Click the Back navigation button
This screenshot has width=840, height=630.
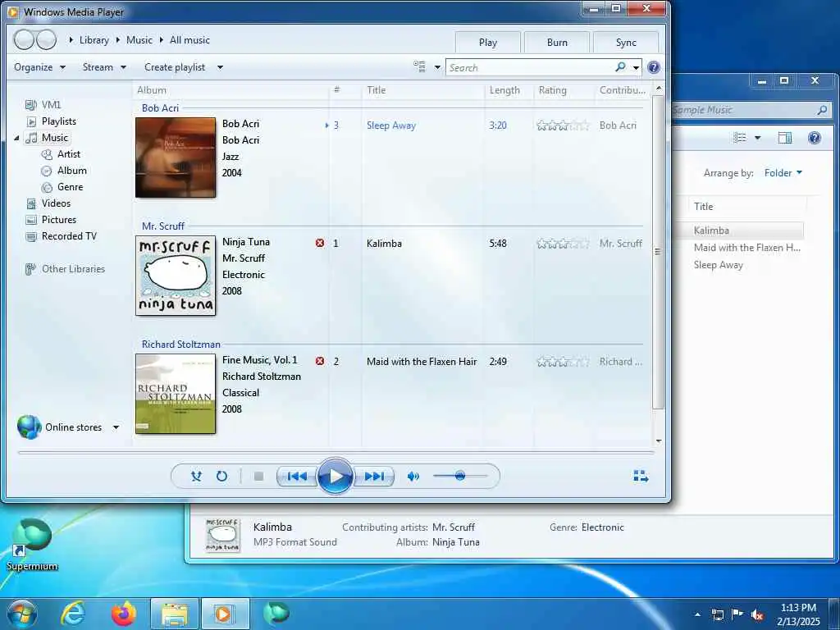click(x=24, y=39)
